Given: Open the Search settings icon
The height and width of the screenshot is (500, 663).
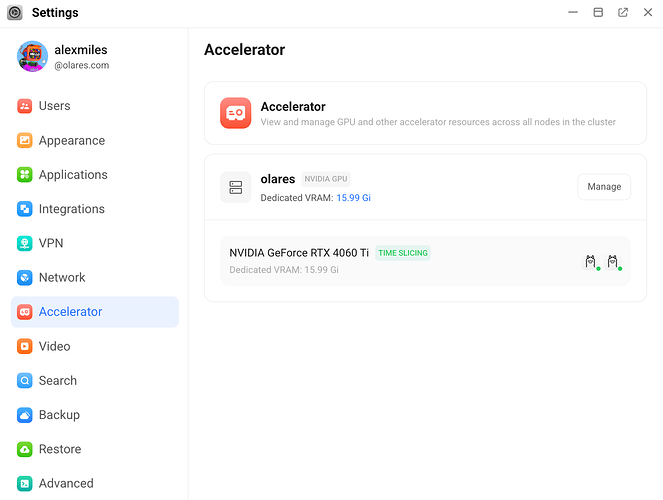Looking at the screenshot, I should point(25,380).
